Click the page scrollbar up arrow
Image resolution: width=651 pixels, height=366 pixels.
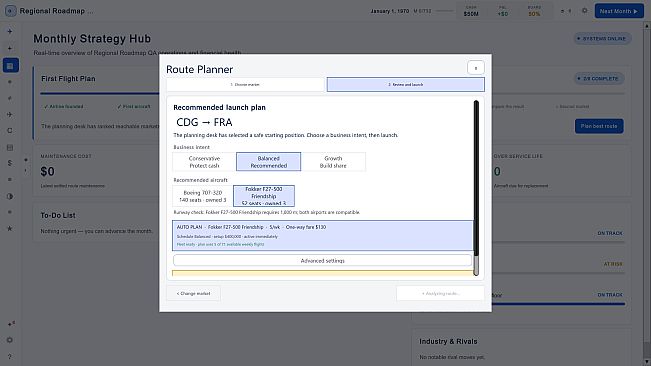tap(647, 25)
